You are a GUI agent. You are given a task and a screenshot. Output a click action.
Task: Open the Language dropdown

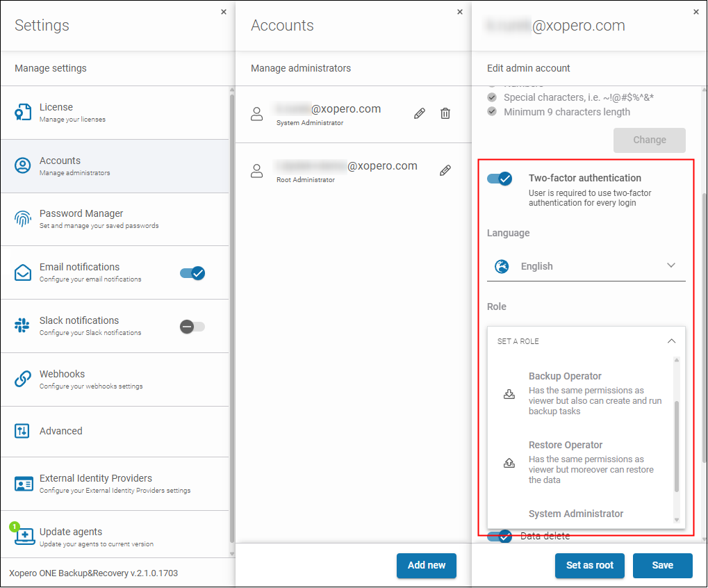[670, 266]
